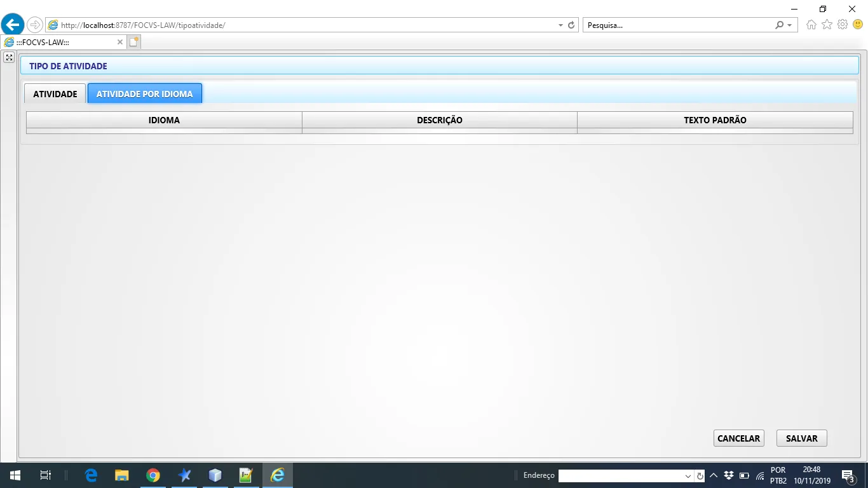
Task: Open the address bar autocomplete dropdown arrow
Action: pyautogui.click(x=560, y=25)
